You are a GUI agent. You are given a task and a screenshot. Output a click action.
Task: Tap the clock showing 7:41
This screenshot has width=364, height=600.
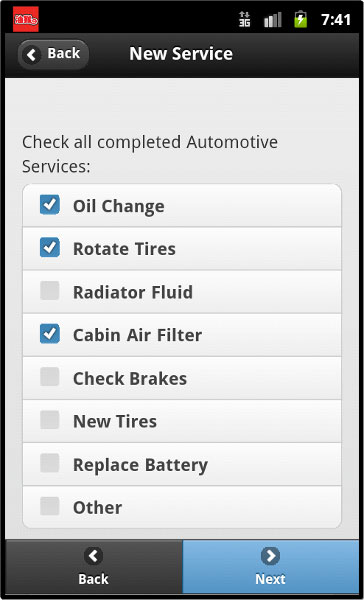336,20
